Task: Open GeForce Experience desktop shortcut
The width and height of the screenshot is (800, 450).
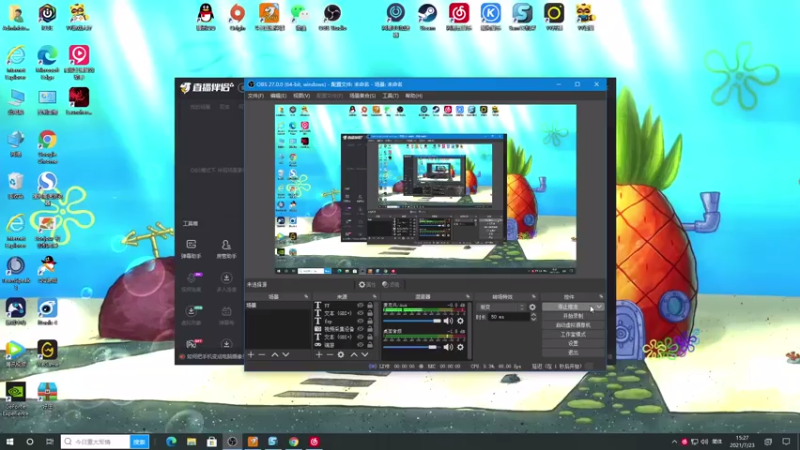Action: [x=15, y=399]
